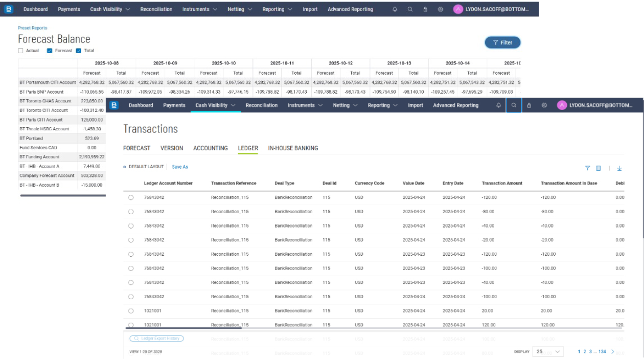
Task: Expand the Display 25 rows dropdown
Action: coord(547,351)
